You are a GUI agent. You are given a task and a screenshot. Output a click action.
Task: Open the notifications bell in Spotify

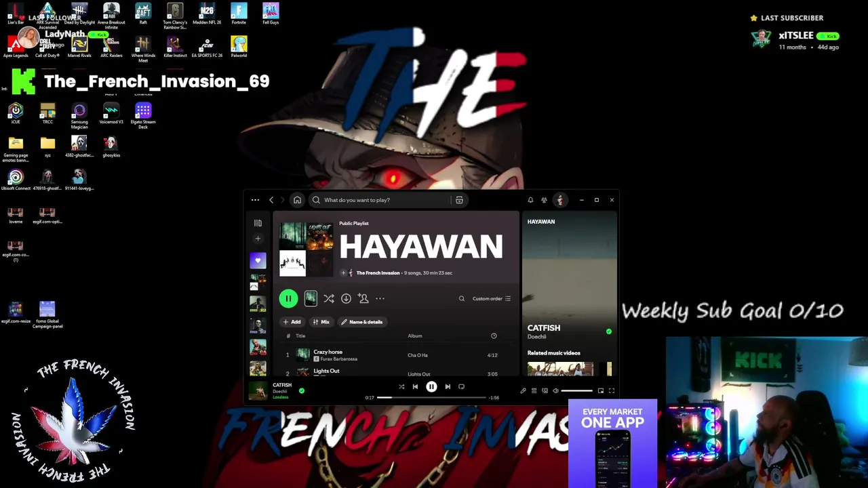pyautogui.click(x=530, y=200)
